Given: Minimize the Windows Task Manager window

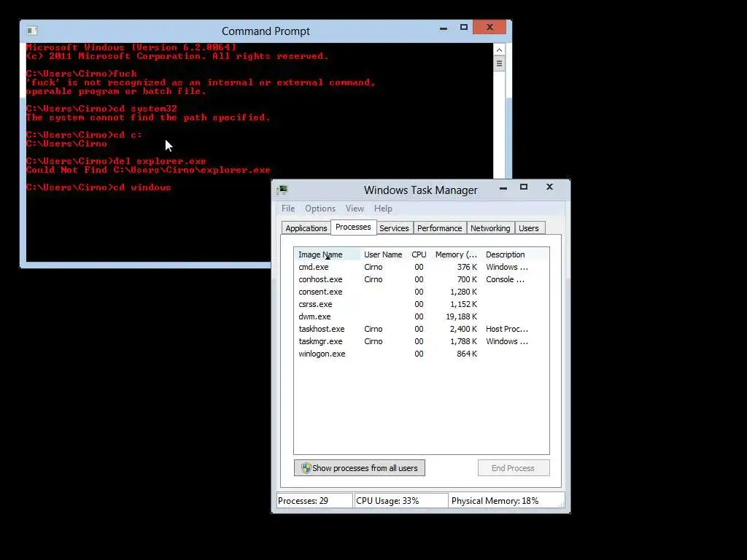Looking at the screenshot, I should pos(503,188).
